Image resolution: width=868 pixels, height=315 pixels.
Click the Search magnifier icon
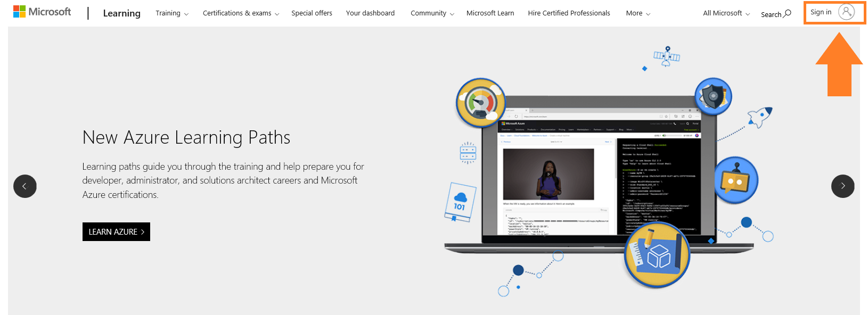(x=788, y=13)
